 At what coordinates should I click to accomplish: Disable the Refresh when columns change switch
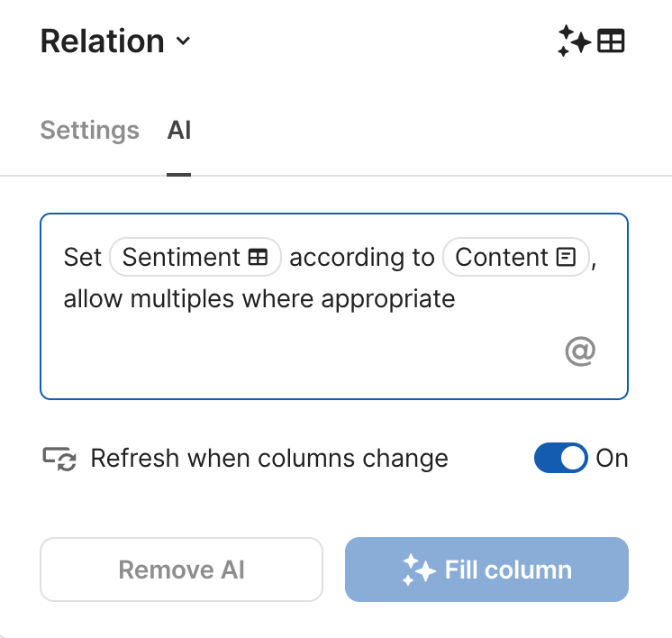(560, 459)
